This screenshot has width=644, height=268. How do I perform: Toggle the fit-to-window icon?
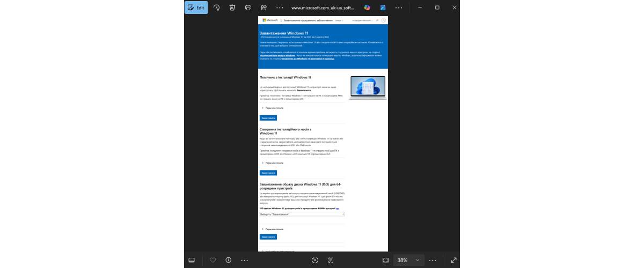point(385,260)
